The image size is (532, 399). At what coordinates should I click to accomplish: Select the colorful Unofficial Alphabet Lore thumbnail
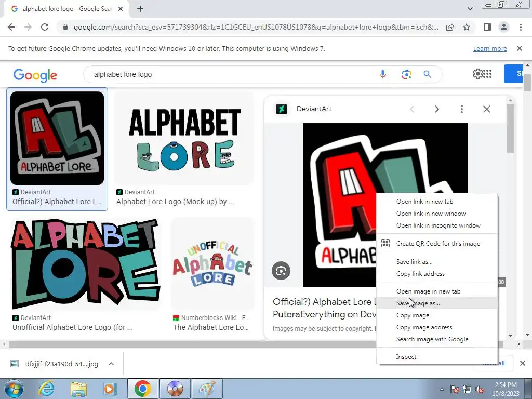[x=212, y=264]
